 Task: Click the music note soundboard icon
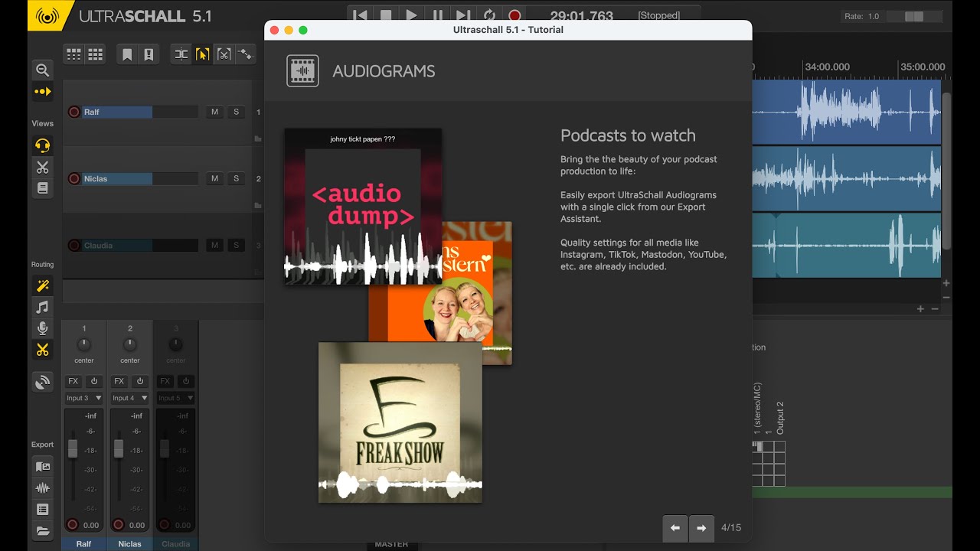pos(42,307)
